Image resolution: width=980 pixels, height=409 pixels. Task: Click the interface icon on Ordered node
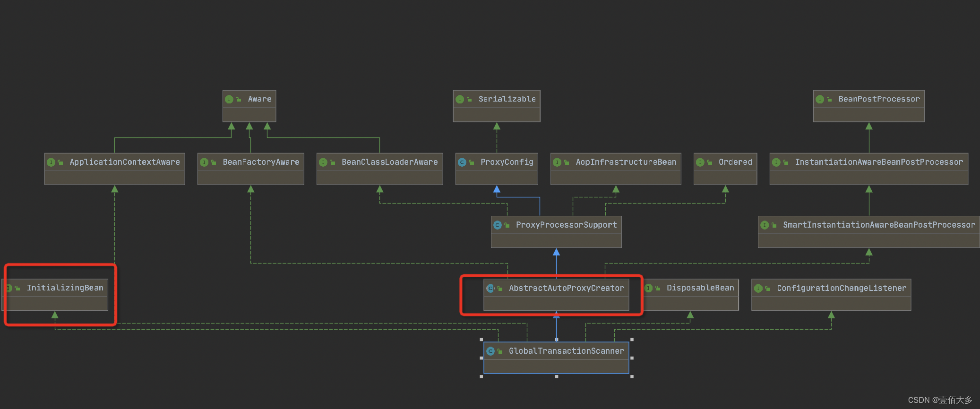(700, 162)
